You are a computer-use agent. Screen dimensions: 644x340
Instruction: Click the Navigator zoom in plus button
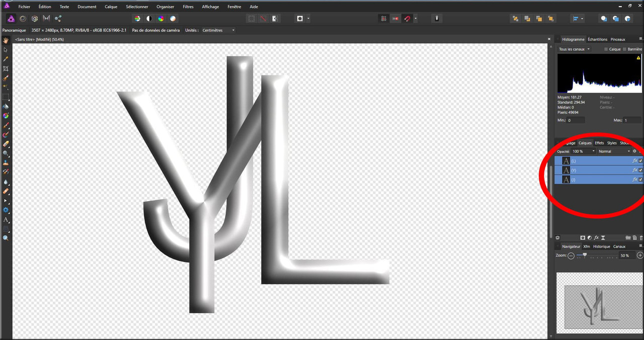(640, 256)
